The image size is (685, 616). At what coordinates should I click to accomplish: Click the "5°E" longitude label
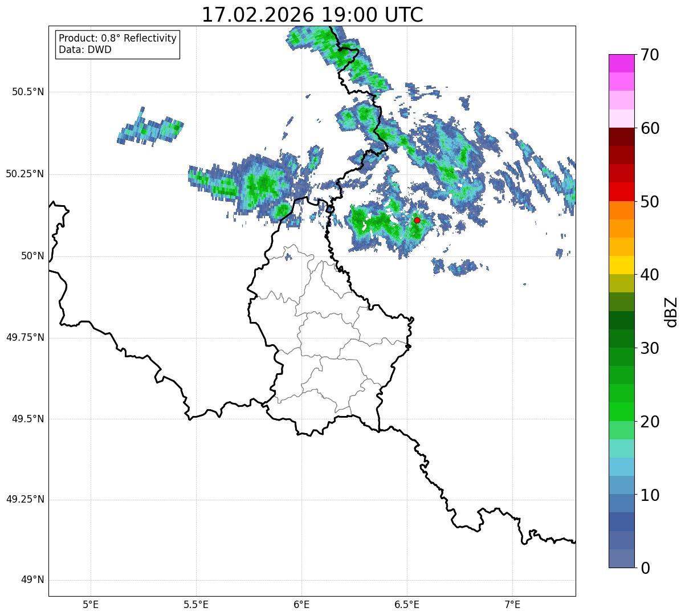click(x=91, y=605)
